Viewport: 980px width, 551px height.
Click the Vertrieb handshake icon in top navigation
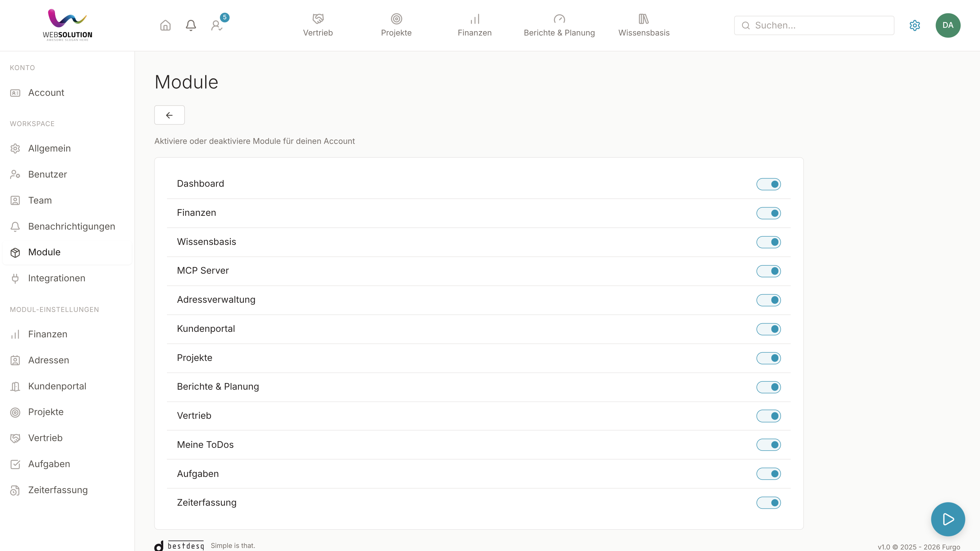(x=318, y=19)
